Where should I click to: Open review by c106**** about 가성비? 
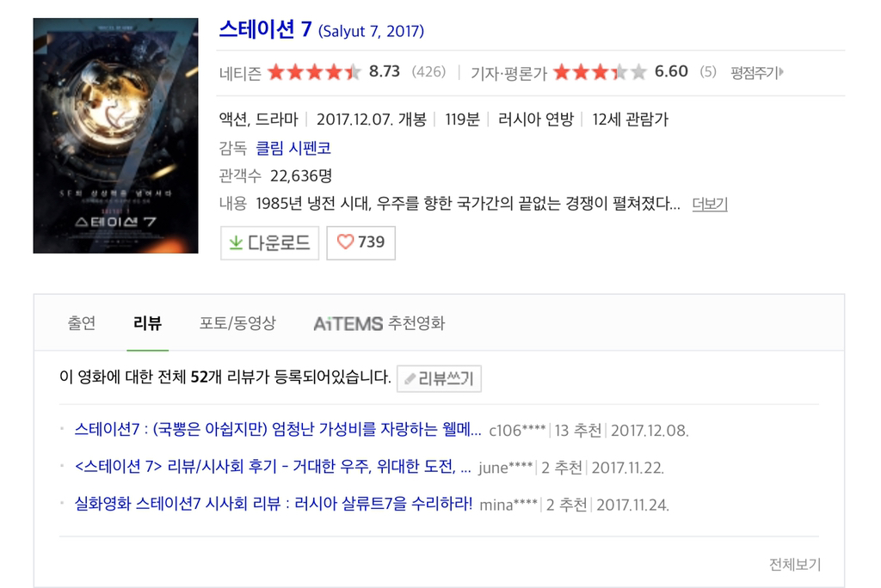[x=278, y=430]
